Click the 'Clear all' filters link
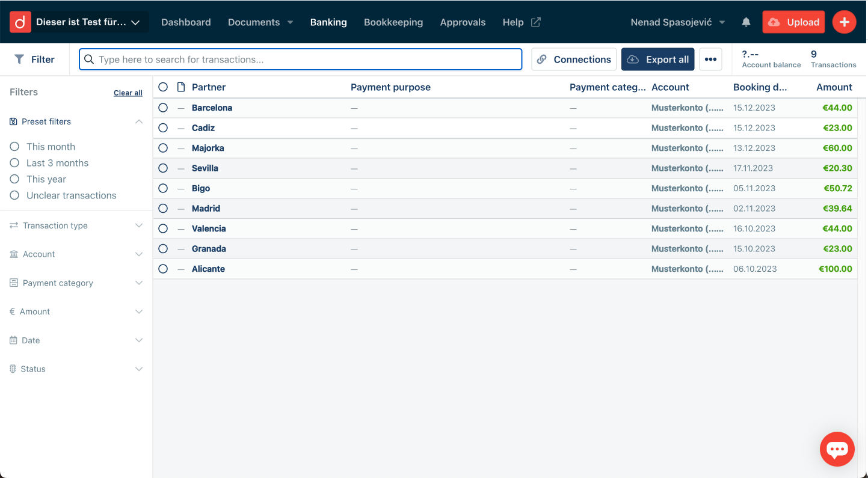Viewport: 868px width, 478px height. point(128,93)
